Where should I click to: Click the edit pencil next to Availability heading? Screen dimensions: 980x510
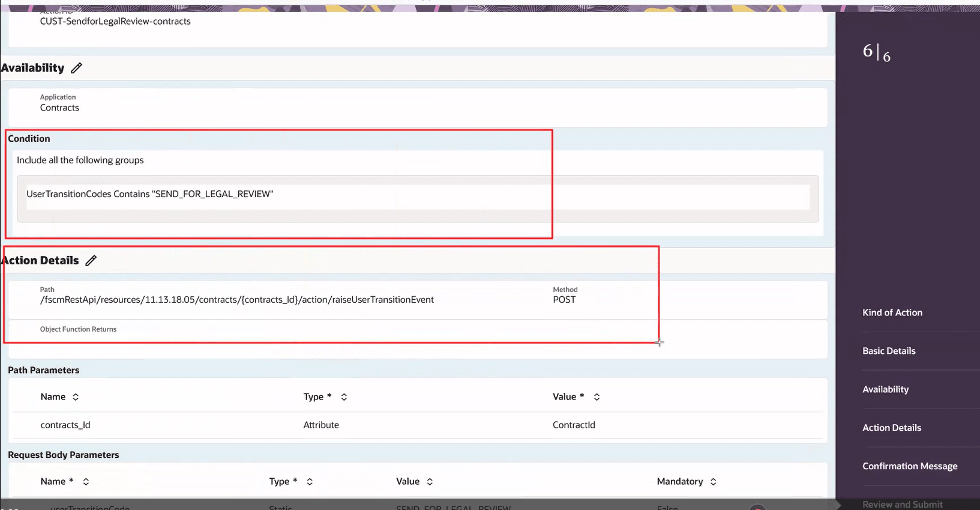click(76, 68)
